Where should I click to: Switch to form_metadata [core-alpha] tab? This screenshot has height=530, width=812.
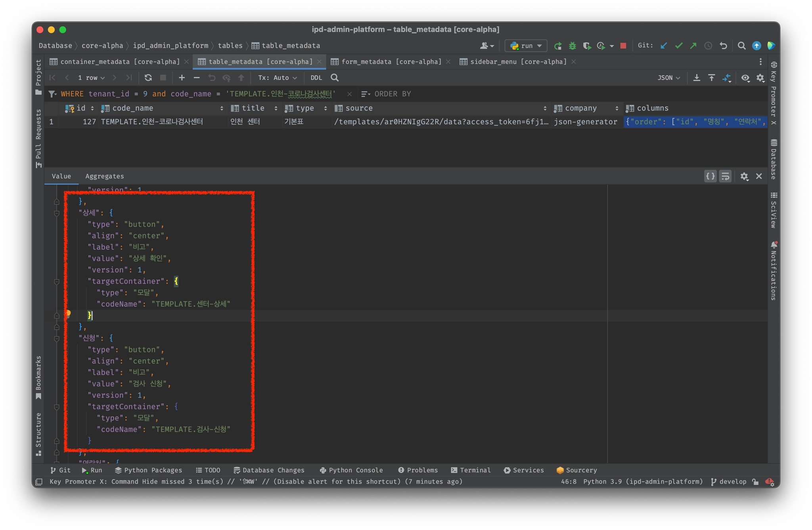click(391, 62)
